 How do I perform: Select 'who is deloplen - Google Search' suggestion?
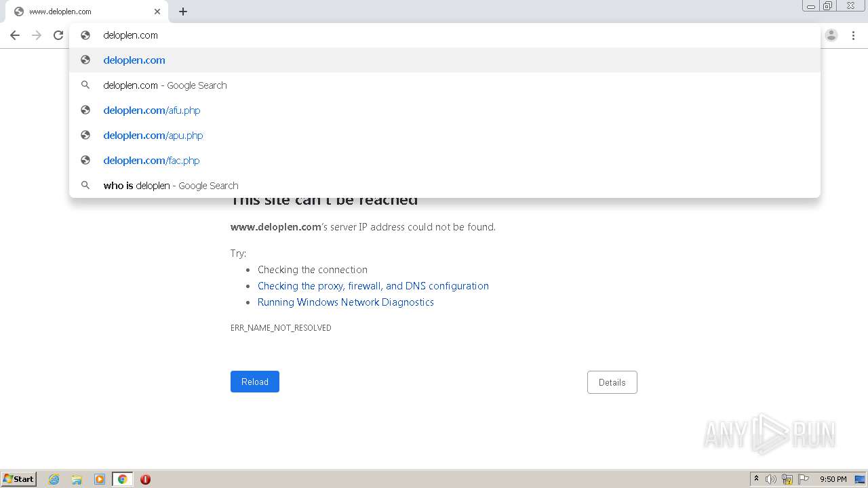445,185
